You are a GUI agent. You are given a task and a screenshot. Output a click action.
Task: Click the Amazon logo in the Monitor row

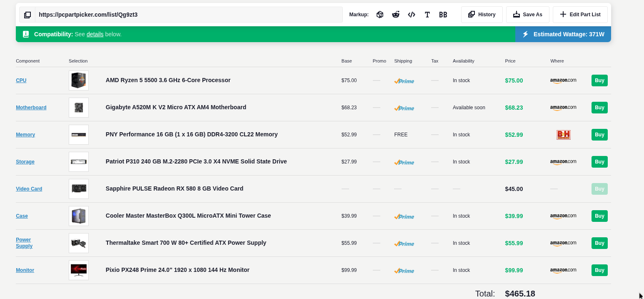coord(563,270)
